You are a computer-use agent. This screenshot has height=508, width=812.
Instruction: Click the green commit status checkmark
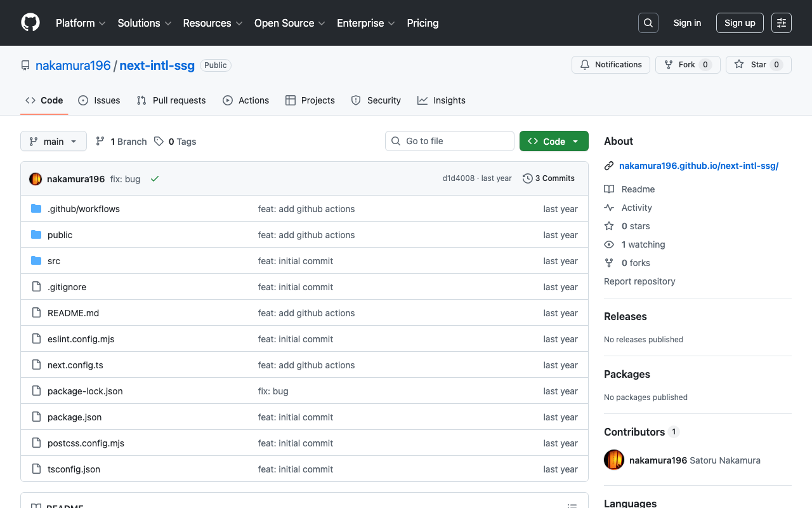155,179
